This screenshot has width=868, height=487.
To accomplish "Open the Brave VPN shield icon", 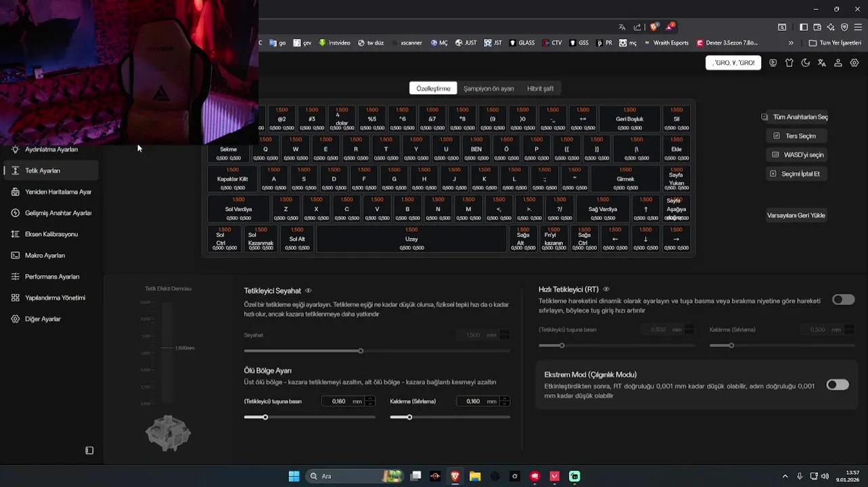I will [844, 27].
